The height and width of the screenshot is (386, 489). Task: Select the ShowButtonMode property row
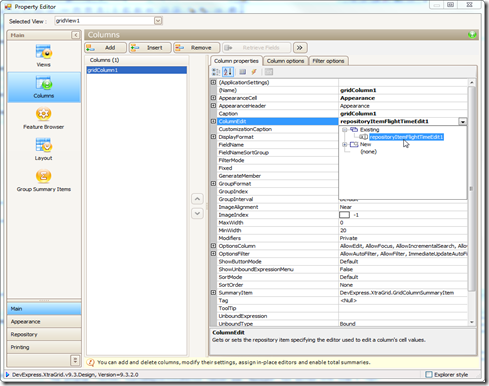[x=342, y=261]
